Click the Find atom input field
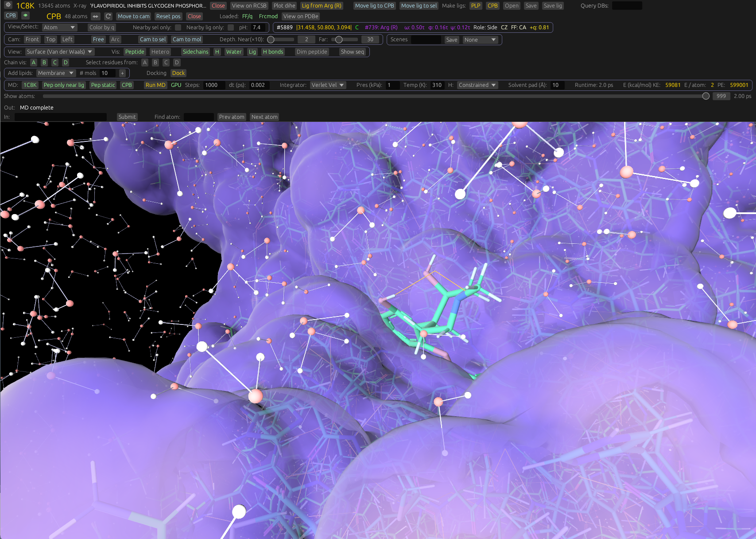Image resolution: width=756 pixels, height=539 pixels. click(198, 117)
